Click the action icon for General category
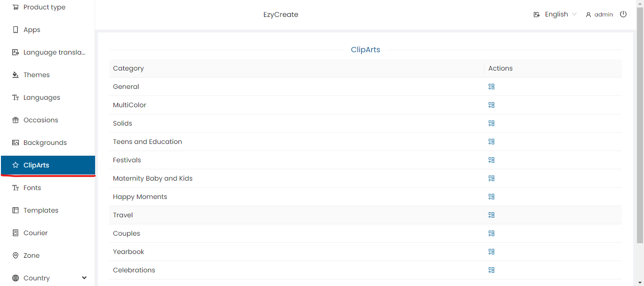 coord(491,87)
